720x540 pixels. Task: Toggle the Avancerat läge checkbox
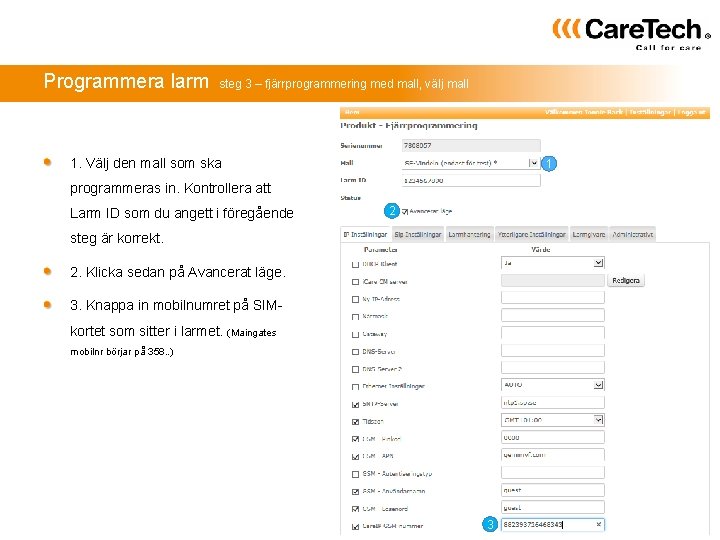405,212
